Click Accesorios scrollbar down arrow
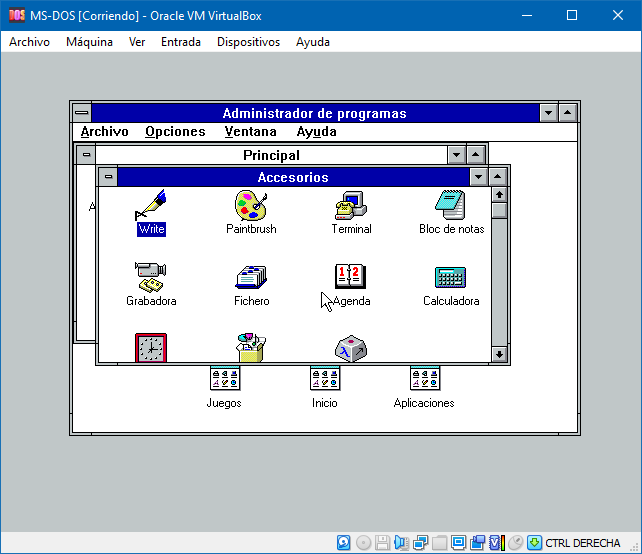The height and width of the screenshot is (554, 642). tap(499, 354)
